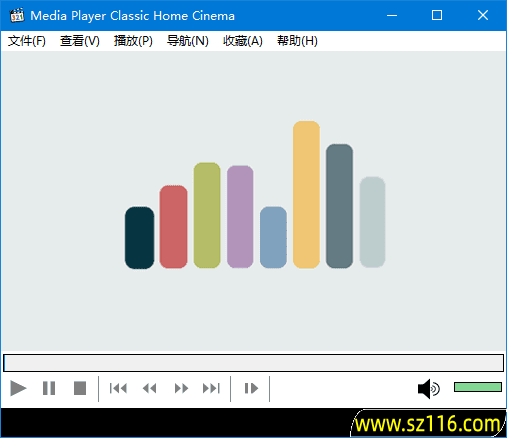
Task: Mute audio via the speaker icon
Action: click(x=429, y=389)
